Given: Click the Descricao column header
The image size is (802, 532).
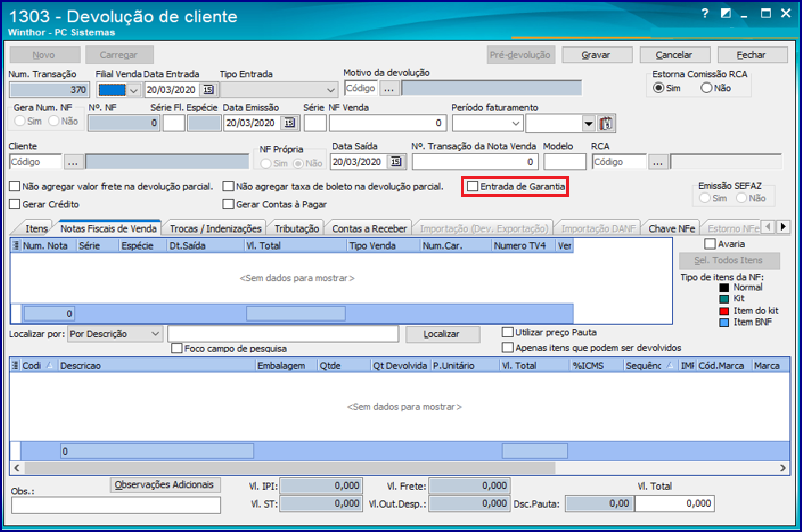Looking at the screenshot, I should tap(157, 366).
